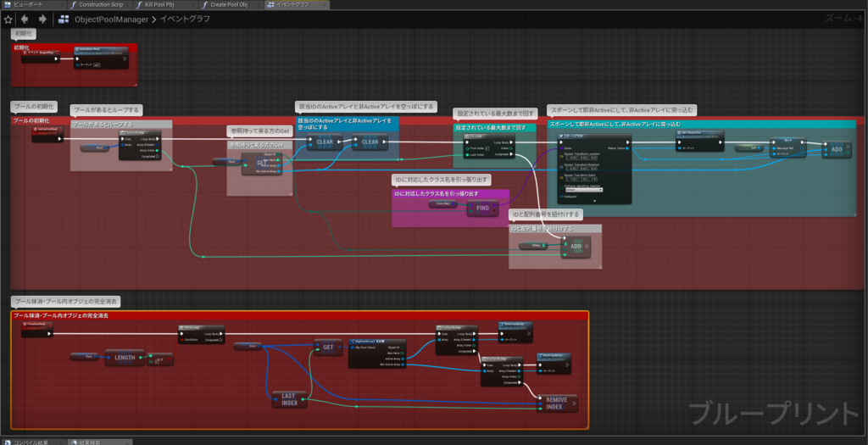Select the upper ForEachLoop node in プール抹消
The height and width of the screenshot is (445, 868).
click(x=456, y=340)
